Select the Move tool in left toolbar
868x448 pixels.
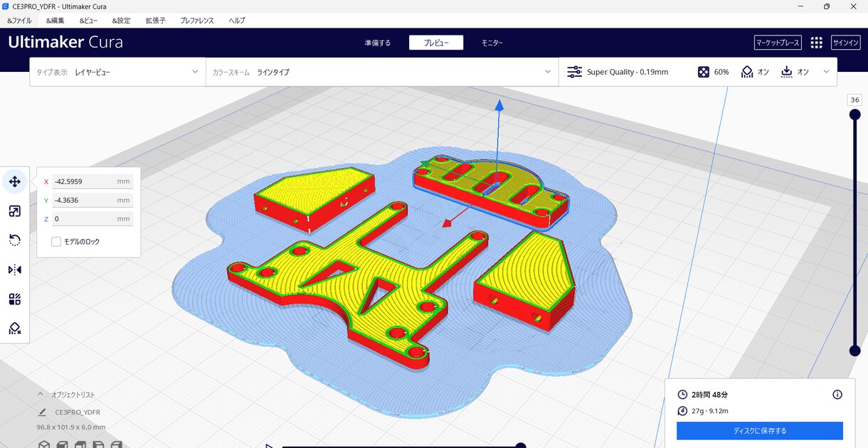[x=14, y=182]
